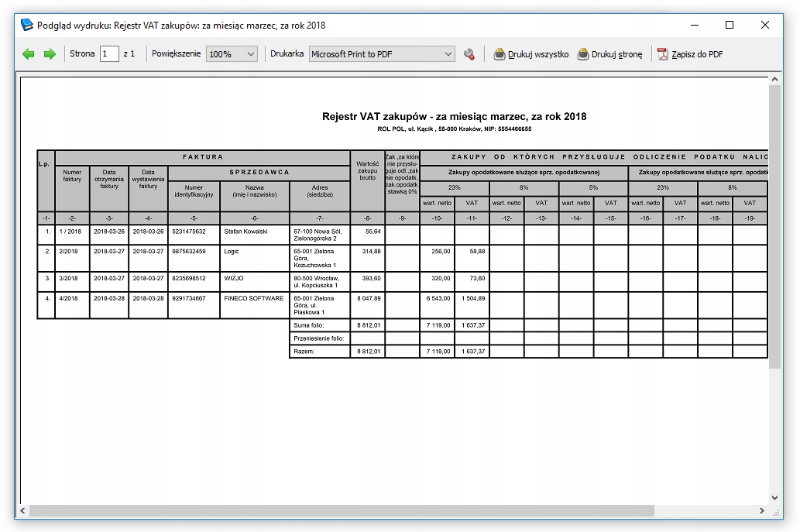Click vertical scrollbar up arrow
The width and height of the screenshot is (800, 532).
click(774, 78)
